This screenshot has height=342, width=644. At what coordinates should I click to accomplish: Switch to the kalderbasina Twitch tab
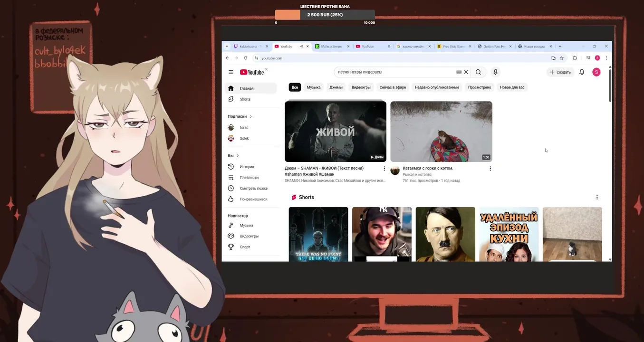[x=251, y=47]
